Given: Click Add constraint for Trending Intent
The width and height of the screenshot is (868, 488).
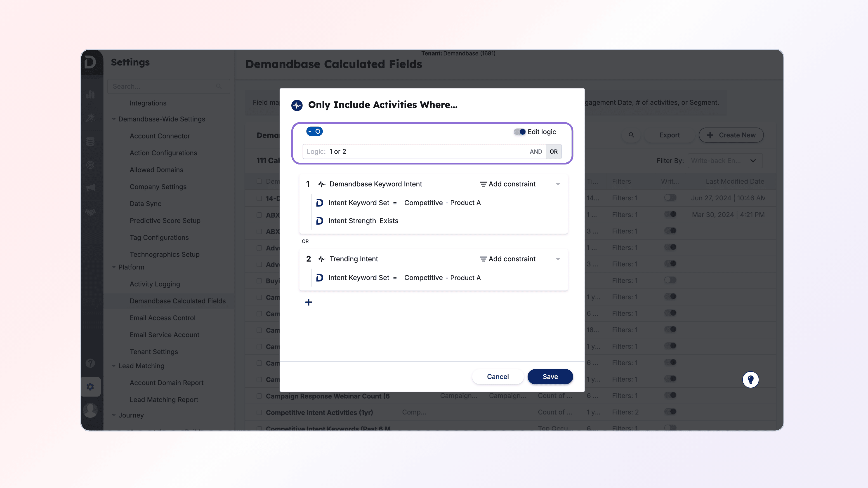Looking at the screenshot, I should (x=507, y=259).
